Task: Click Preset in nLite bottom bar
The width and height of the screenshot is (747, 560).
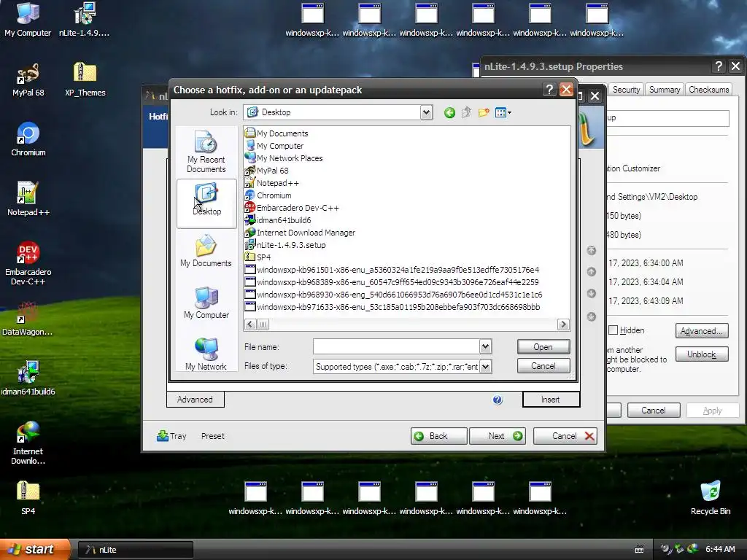Action: (x=212, y=436)
